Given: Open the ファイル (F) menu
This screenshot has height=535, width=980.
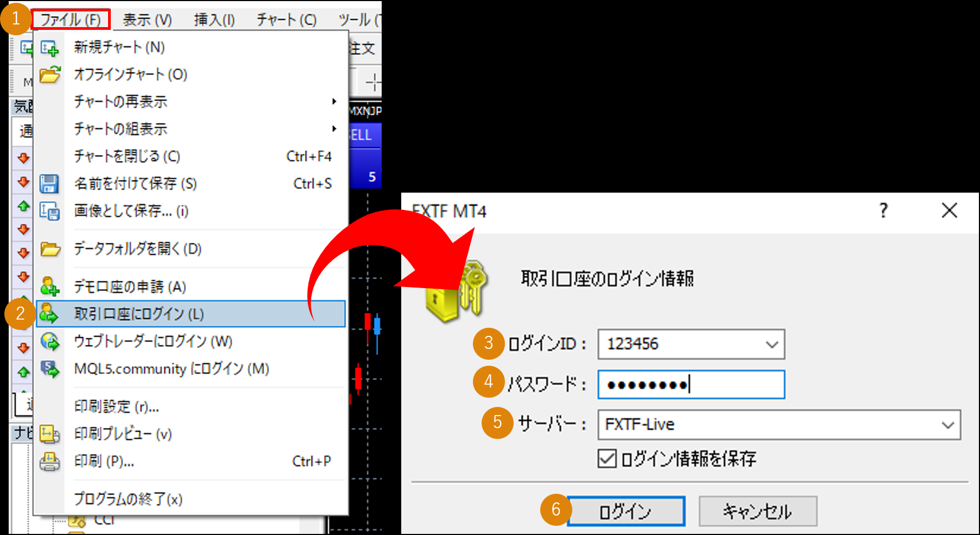Looking at the screenshot, I should [x=71, y=20].
